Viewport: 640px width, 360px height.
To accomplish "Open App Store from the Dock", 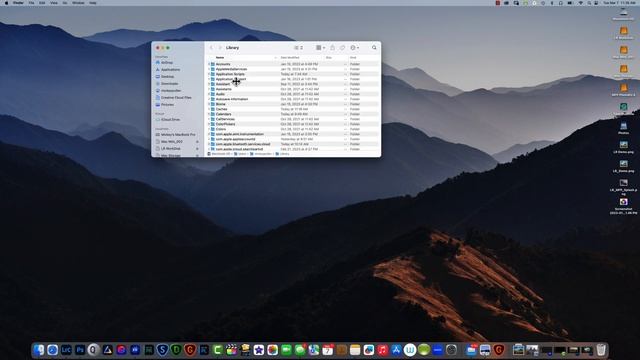I will click(x=396, y=350).
